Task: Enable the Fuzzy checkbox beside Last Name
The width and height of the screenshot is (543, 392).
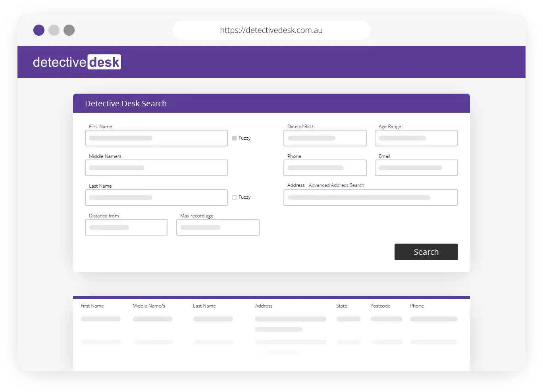Action: coord(234,197)
